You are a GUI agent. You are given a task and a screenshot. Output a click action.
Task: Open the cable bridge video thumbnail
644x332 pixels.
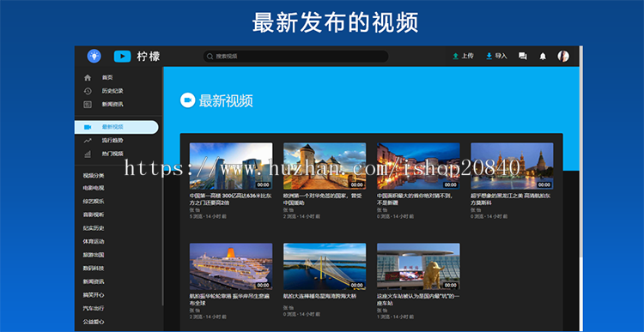click(325, 266)
